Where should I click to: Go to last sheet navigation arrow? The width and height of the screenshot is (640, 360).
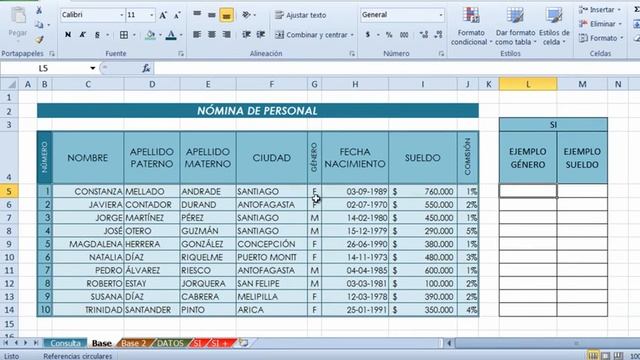point(36,343)
